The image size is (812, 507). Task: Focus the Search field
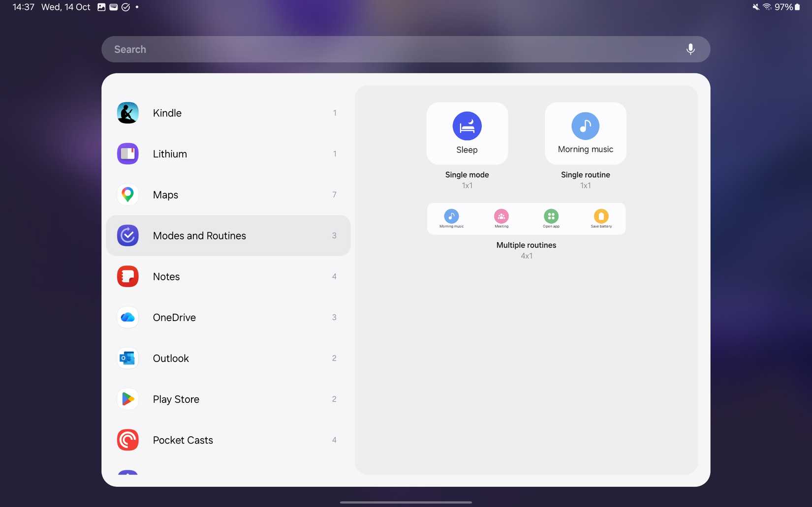tap(406, 49)
